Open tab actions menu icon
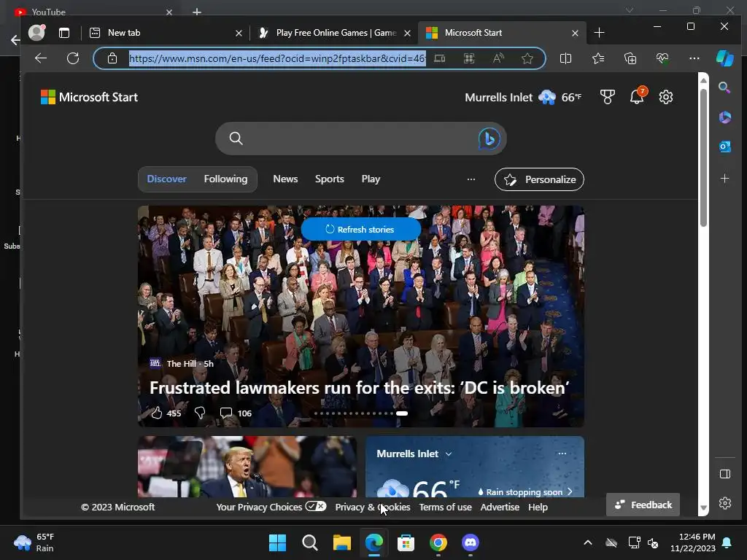The width and height of the screenshot is (747, 560). coord(64,33)
